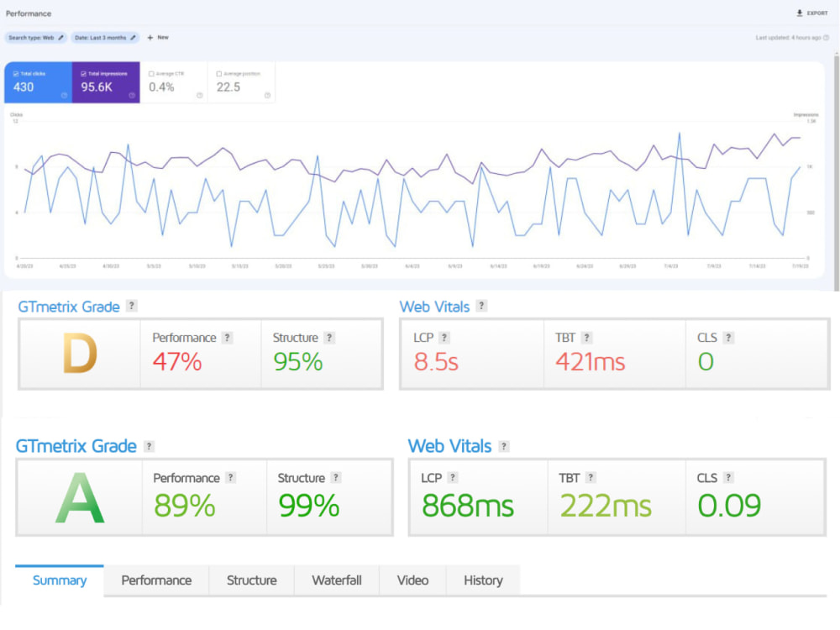
Task: Click the New filter button label
Action: [163, 38]
